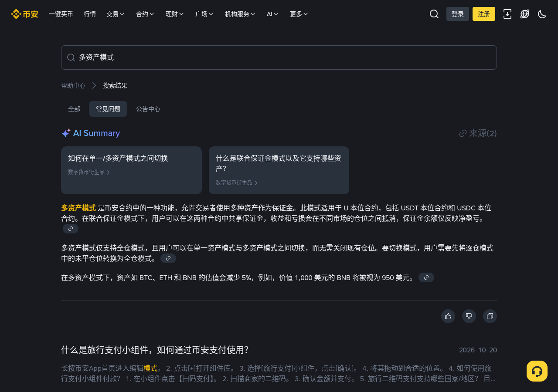Open the customer support headset chat button
The image size is (558, 392).
click(537, 371)
